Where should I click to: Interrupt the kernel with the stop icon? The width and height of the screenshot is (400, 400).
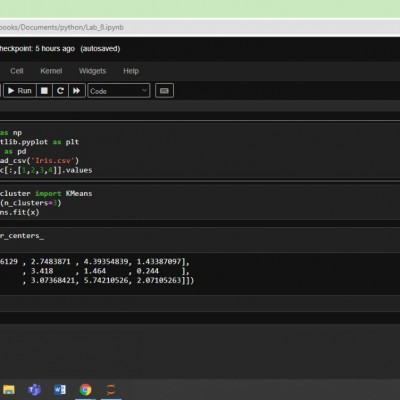(x=44, y=91)
